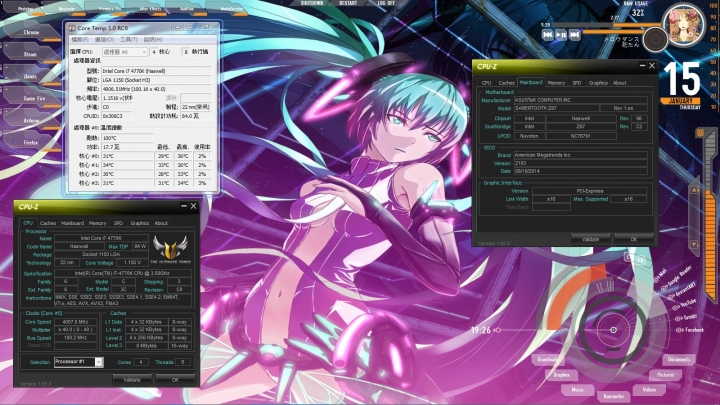
Task: Open the Mail link on the dial
Action: pos(661,274)
